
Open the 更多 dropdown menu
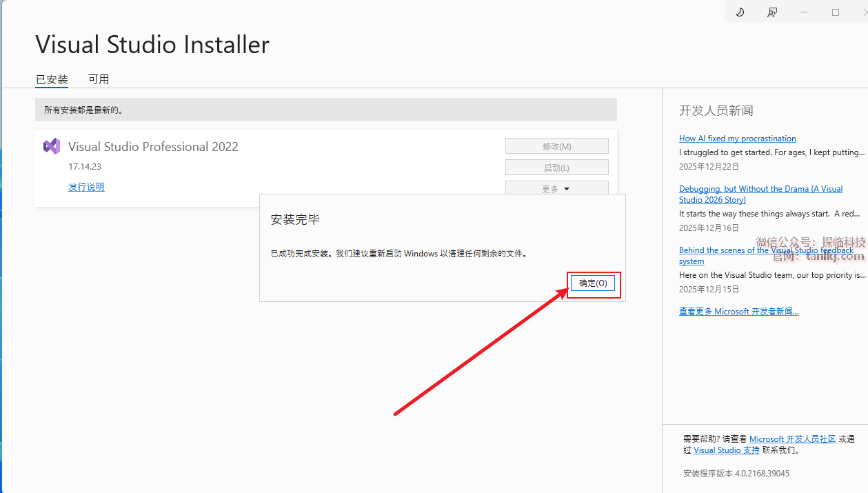[x=557, y=188]
